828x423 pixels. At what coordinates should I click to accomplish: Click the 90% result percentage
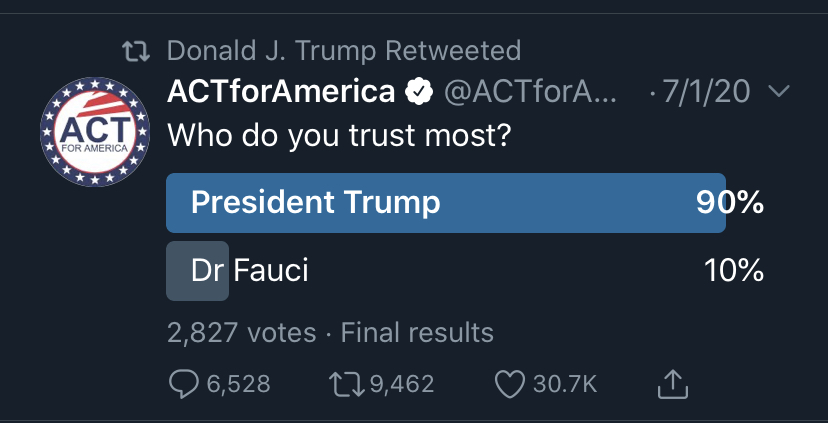(x=730, y=203)
